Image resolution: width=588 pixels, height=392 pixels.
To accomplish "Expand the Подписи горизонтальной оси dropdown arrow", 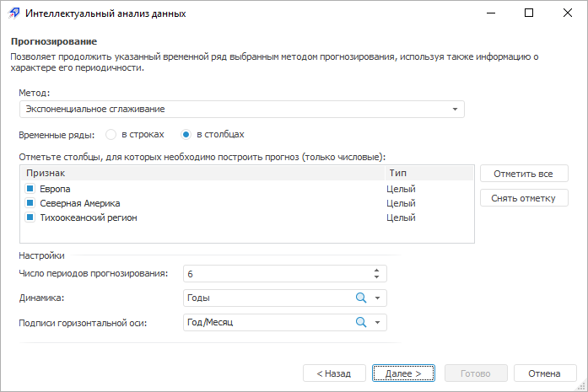I will coord(378,323).
